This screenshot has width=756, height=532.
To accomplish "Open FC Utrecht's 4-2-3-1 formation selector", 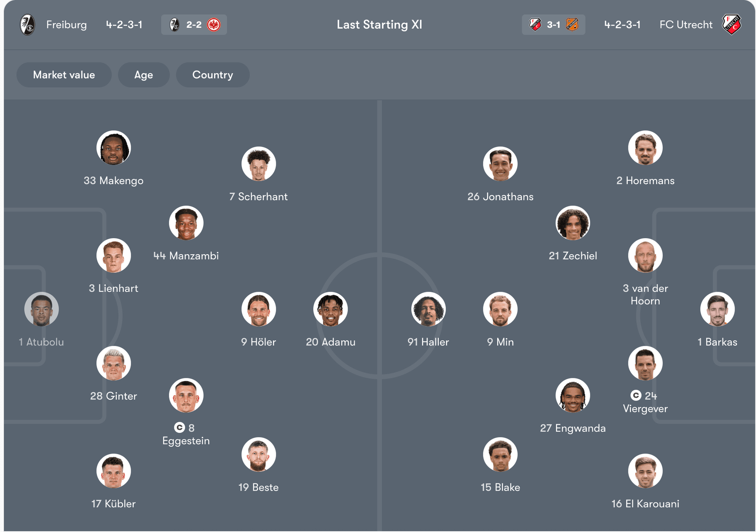I will click(x=622, y=25).
